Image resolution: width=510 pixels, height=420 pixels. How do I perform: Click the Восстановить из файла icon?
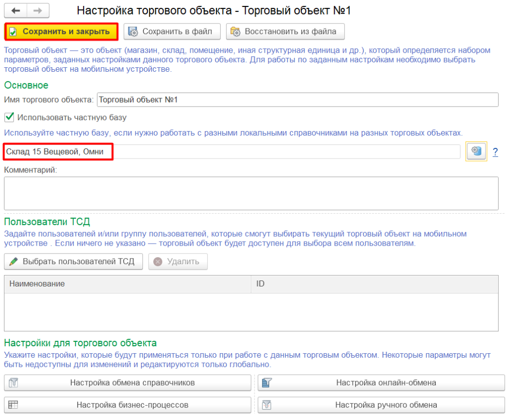(236, 31)
